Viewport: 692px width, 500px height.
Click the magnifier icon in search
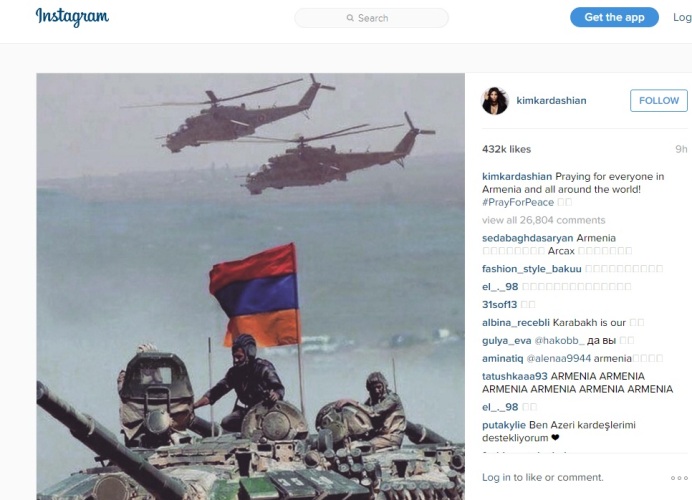(x=350, y=18)
